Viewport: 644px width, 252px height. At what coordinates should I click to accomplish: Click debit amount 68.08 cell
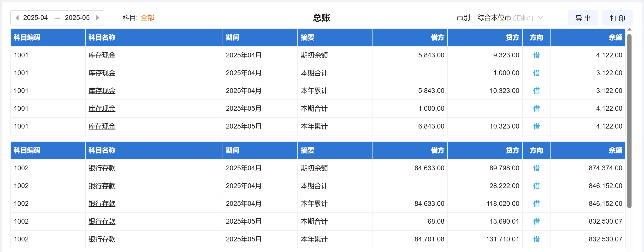pyautogui.click(x=436, y=221)
